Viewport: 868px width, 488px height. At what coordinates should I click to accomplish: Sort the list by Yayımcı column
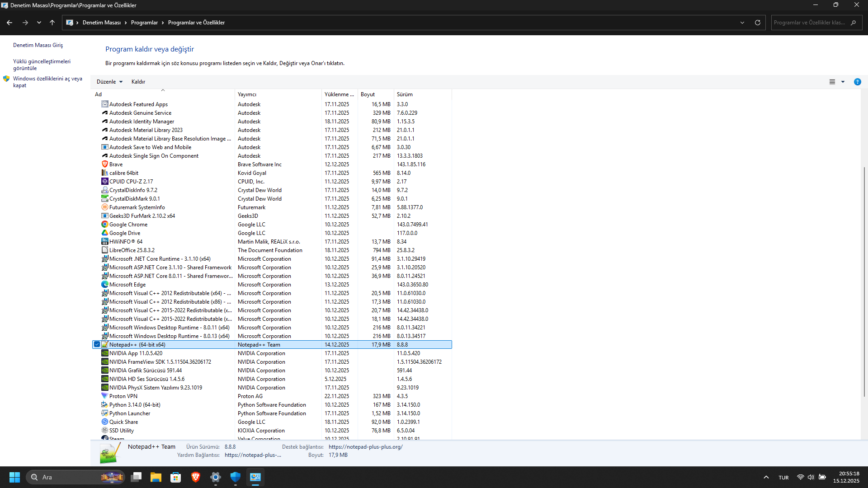pyautogui.click(x=278, y=94)
